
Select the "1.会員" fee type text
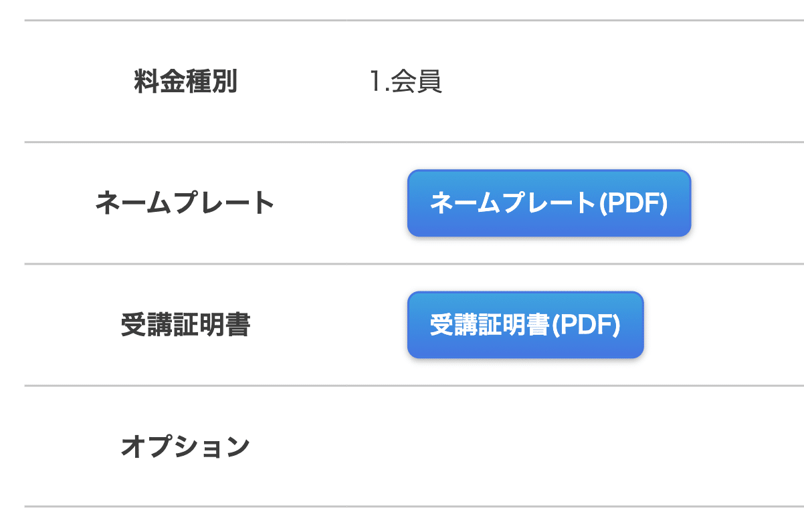point(405,82)
